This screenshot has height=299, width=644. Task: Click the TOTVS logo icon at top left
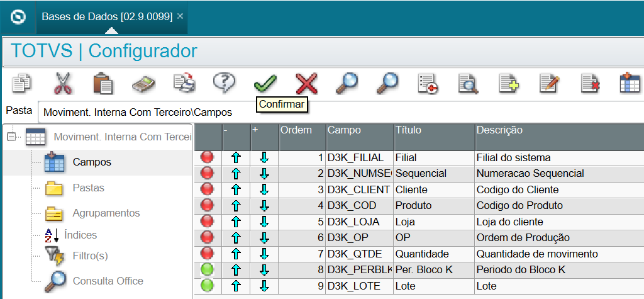18,17
